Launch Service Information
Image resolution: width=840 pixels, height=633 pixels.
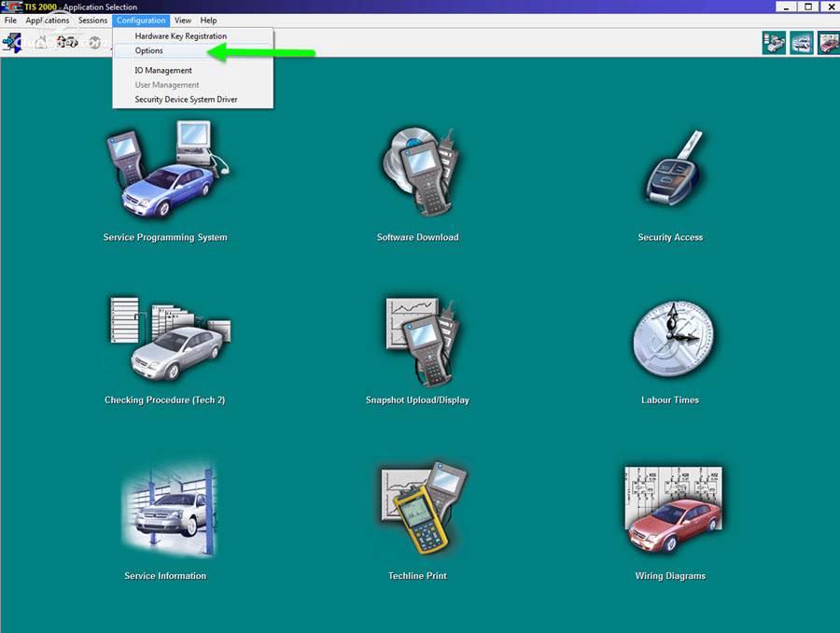[x=169, y=508]
